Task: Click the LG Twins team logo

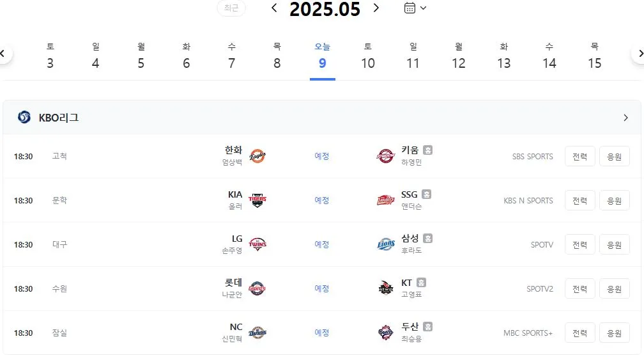Action: pos(257,244)
